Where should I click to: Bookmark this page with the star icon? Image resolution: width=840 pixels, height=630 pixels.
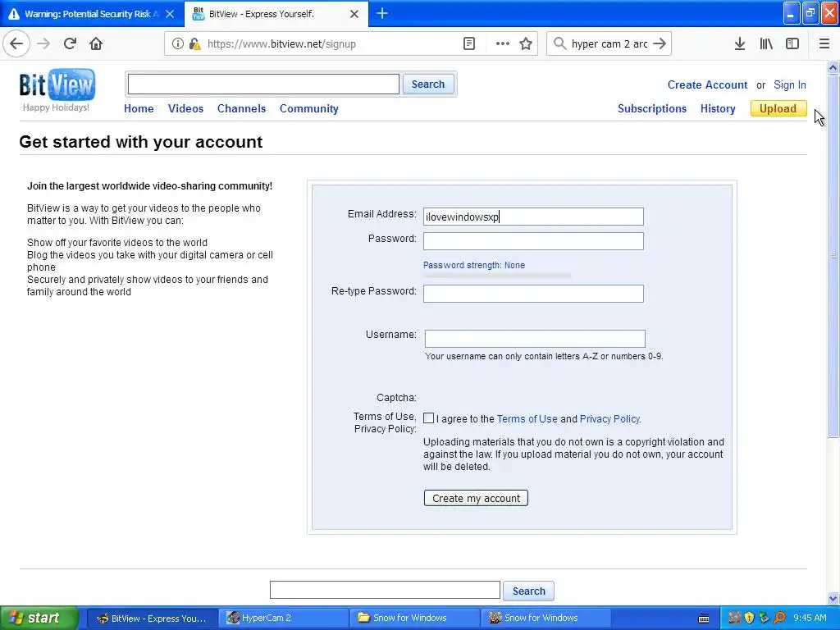tap(526, 44)
